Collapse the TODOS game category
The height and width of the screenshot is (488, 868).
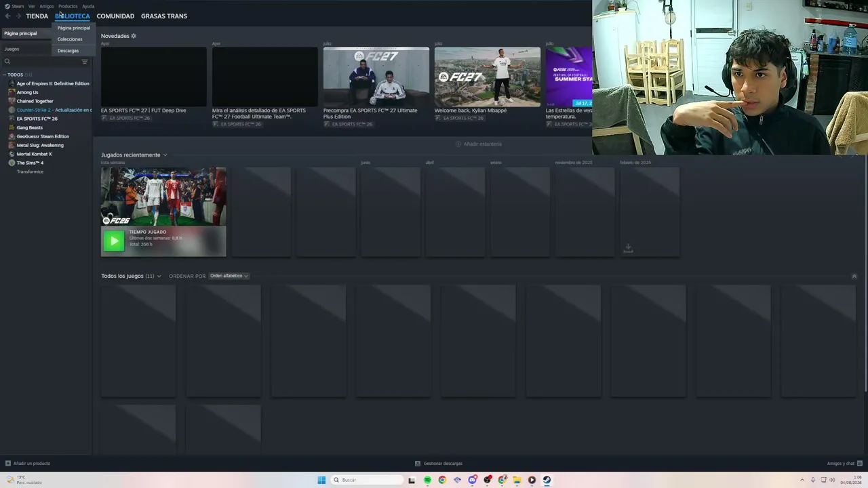4,75
